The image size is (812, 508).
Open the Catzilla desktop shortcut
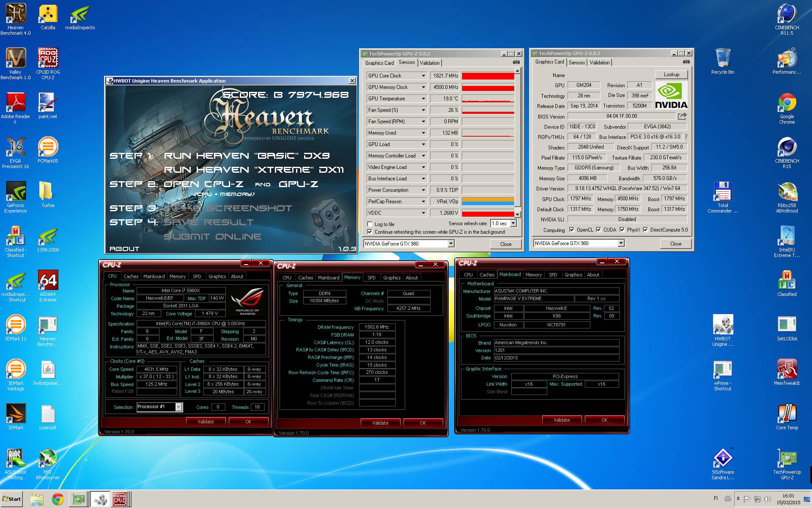pos(48,17)
